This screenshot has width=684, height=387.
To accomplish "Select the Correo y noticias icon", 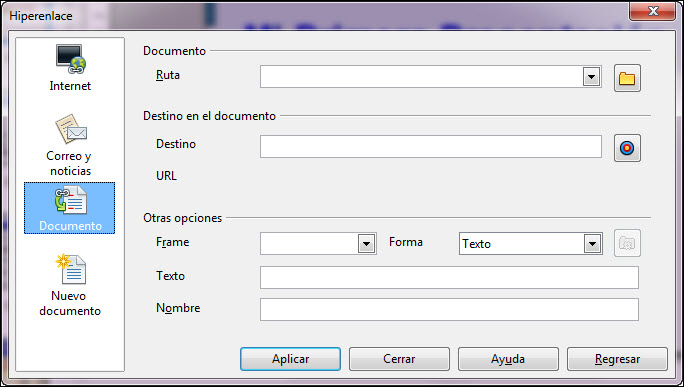I will [x=70, y=145].
